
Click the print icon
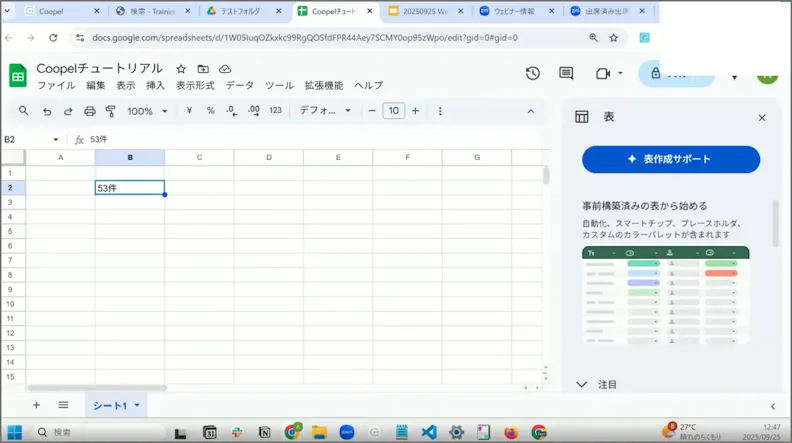point(89,111)
